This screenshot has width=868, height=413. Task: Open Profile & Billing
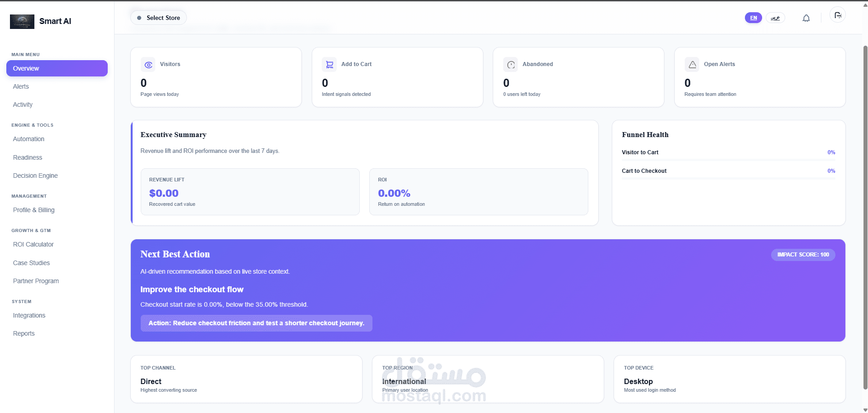(33, 210)
